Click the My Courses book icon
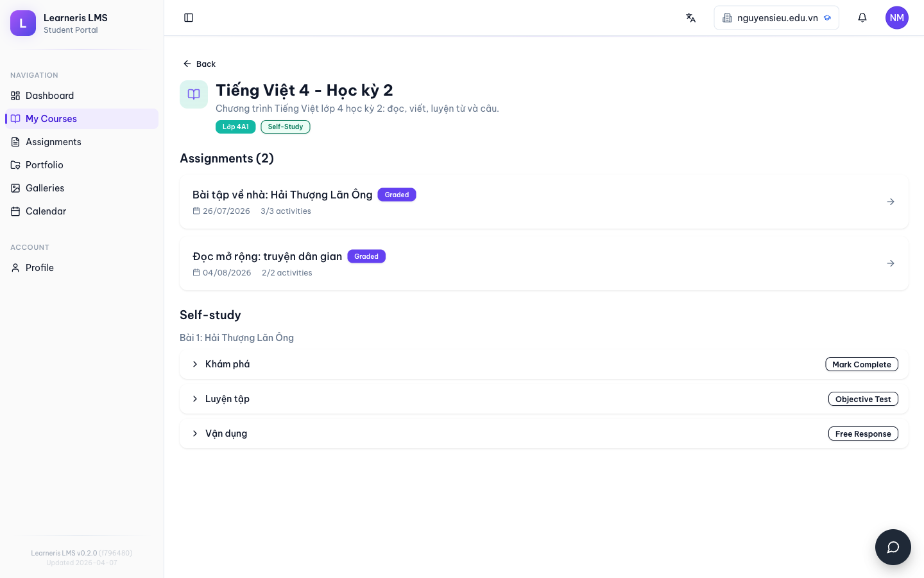 [x=15, y=119]
